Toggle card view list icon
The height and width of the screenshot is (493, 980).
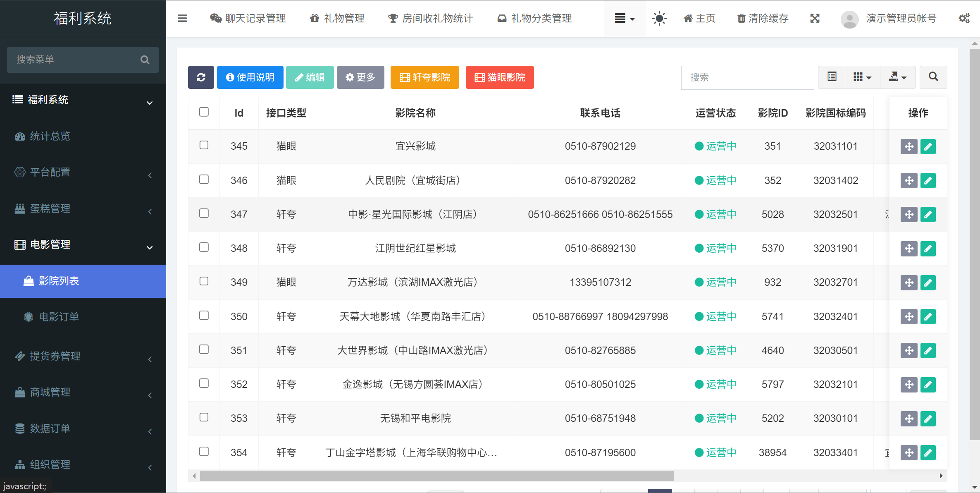click(x=832, y=77)
